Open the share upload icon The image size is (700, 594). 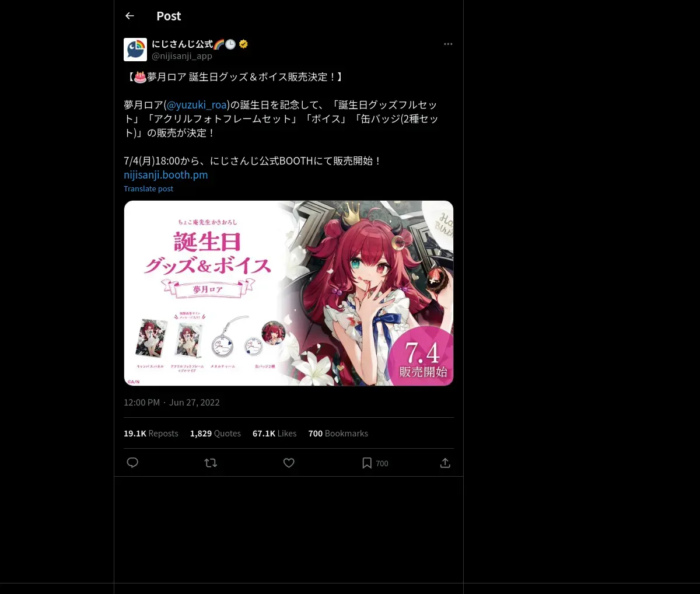click(445, 463)
